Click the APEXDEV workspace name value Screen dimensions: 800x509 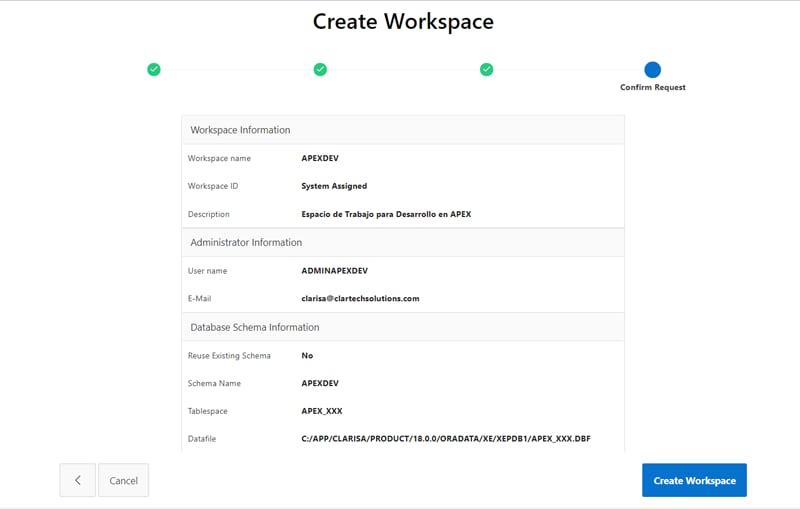tap(321, 158)
